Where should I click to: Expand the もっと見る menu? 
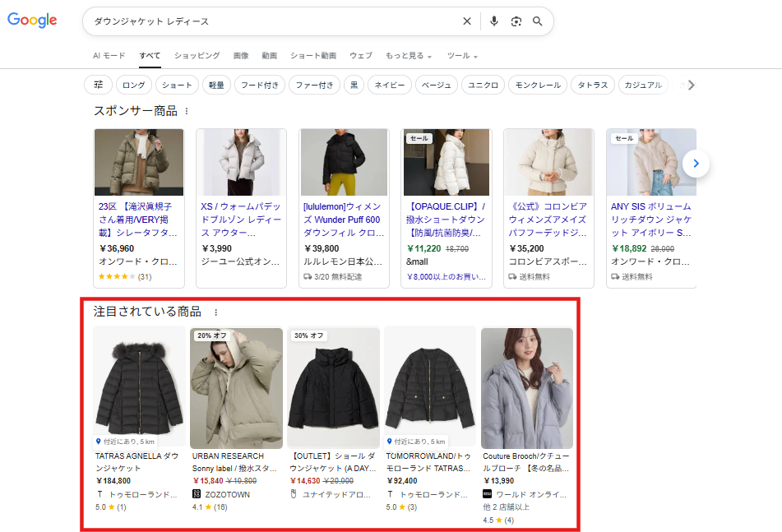(x=404, y=55)
